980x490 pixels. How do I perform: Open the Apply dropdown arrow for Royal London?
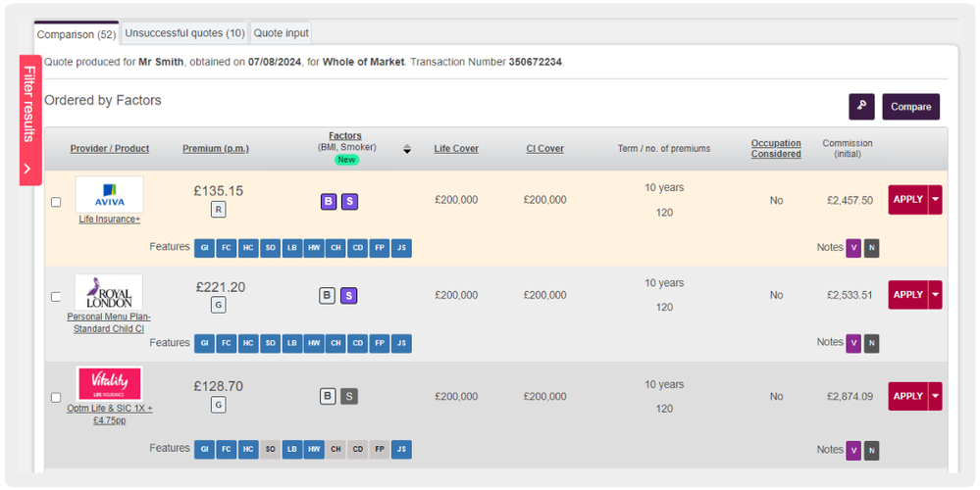[935, 295]
